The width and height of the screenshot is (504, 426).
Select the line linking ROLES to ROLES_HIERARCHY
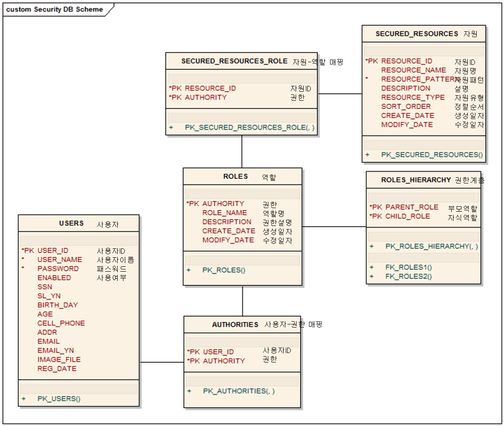tap(334, 226)
